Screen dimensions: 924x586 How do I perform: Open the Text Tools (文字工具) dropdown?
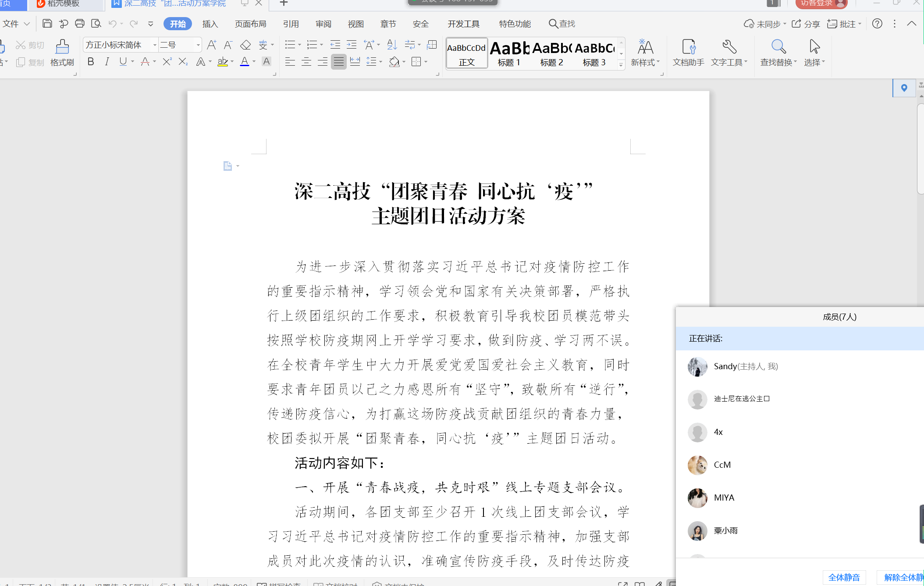[x=729, y=53]
